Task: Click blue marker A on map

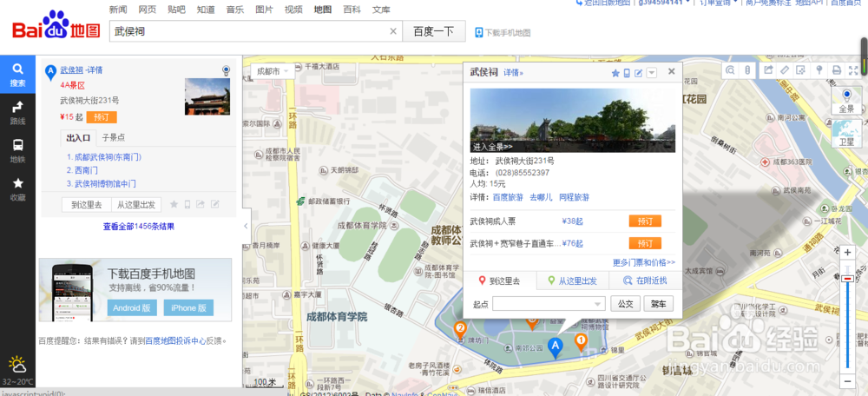Action: click(556, 348)
